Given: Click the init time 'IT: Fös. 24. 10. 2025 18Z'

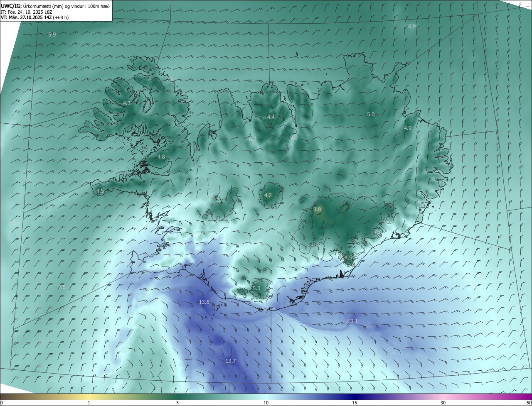Looking at the screenshot, I should pyautogui.click(x=26, y=12).
